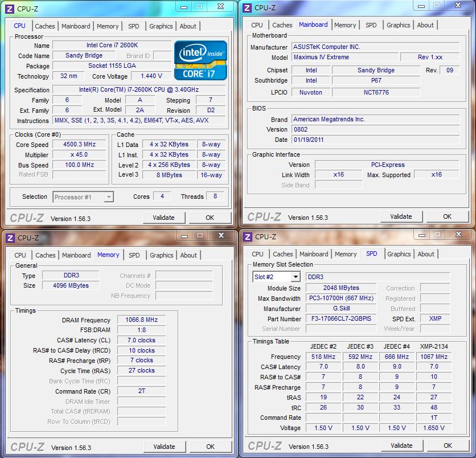Viewport: 476px width, 458px height.
Task: Minimize the SPD CPU-Z window
Action: tap(422, 235)
